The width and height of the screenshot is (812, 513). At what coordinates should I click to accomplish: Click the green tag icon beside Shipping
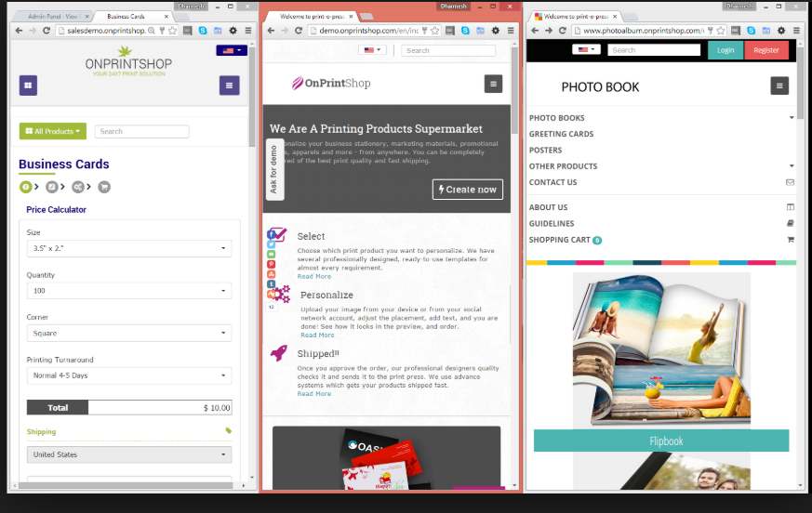pos(229,430)
